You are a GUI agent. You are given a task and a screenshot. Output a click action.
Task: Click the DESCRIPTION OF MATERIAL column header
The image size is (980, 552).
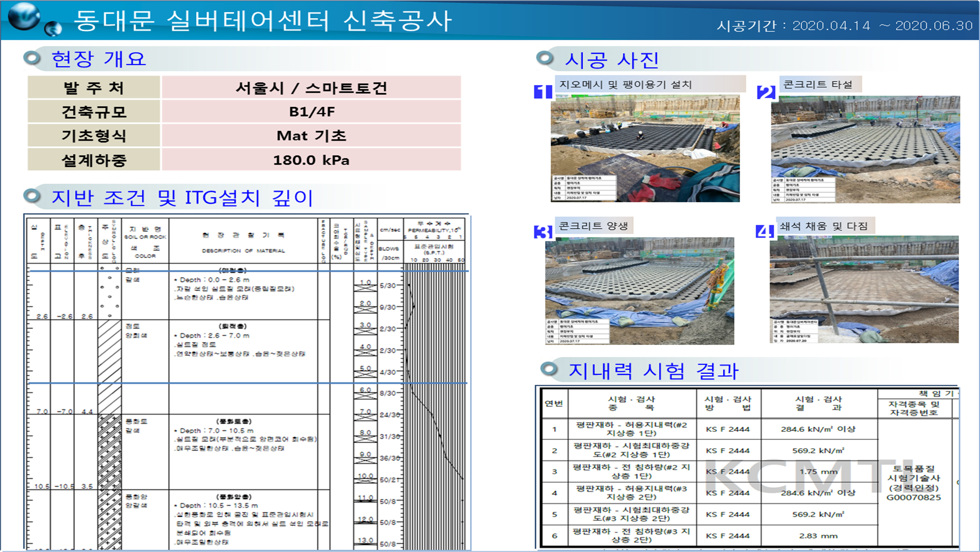click(x=243, y=251)
